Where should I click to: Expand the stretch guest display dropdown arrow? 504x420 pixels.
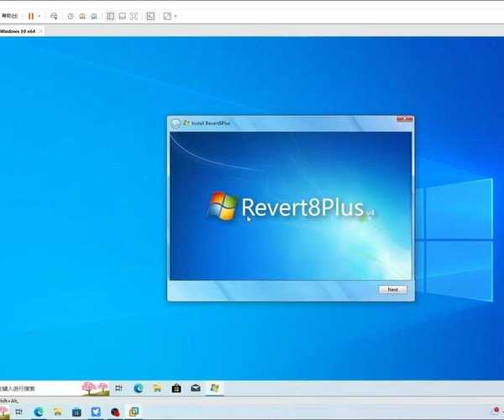pyautogui.click(x=176, y=16)
